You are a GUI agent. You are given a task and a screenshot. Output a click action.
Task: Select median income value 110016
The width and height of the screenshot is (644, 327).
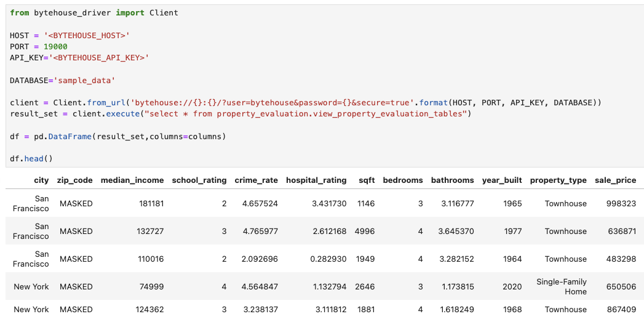pos(151,259)
